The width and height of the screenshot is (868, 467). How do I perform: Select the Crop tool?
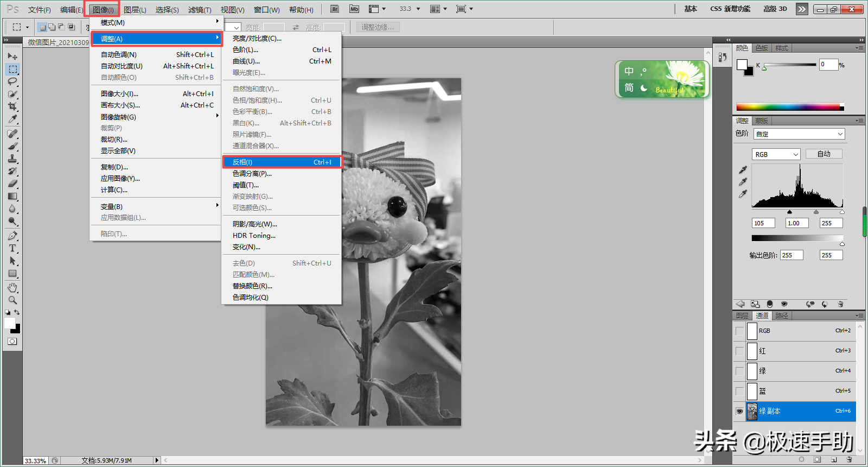coord(12,106)
